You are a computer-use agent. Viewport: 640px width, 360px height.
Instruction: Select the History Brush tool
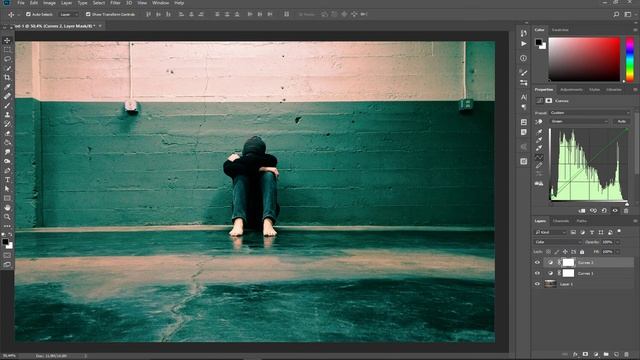[x=7, y=124]
